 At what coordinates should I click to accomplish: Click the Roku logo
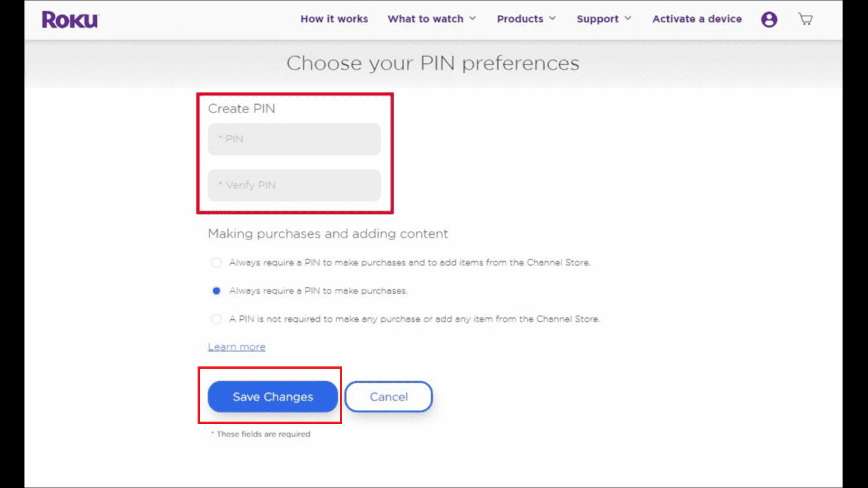pyautogui.click(x=70, y=19)
